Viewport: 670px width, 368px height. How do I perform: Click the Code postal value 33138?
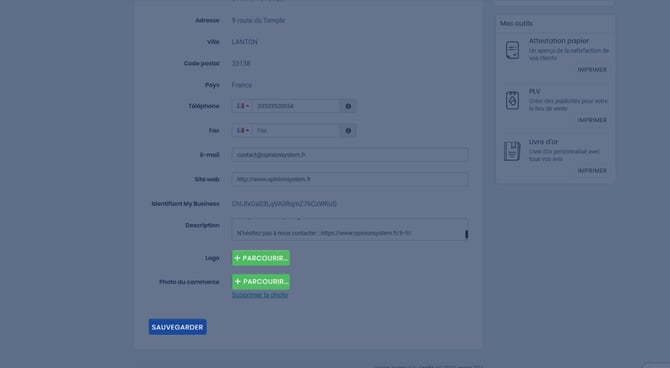coord(241,63)
